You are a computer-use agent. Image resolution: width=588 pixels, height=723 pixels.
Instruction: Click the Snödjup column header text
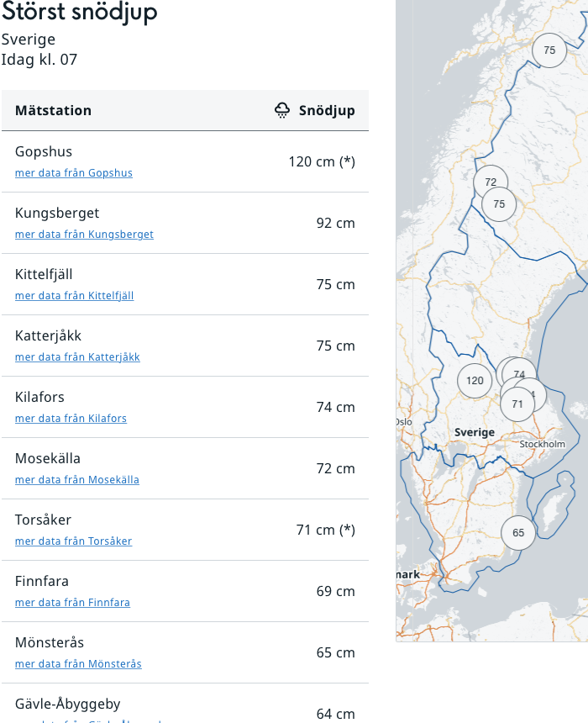coord(327,110)
